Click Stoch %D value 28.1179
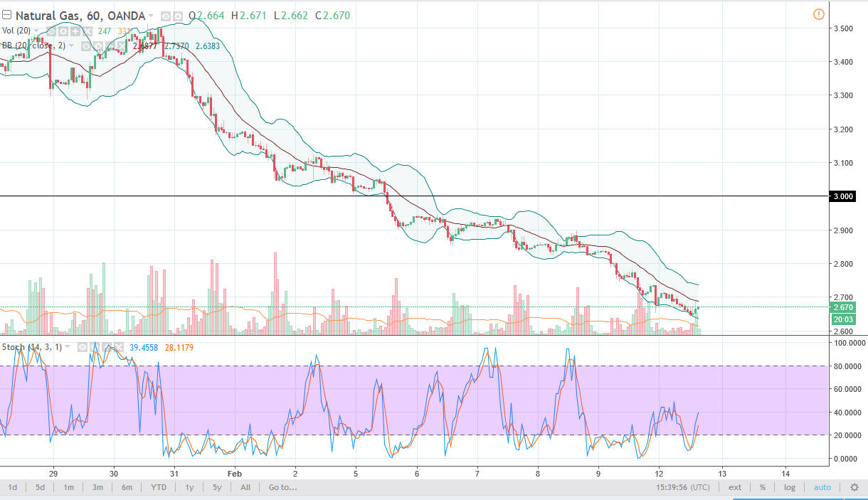Viewport: 868px width, 500px height. pyautogui.click(x=179, y=347)
